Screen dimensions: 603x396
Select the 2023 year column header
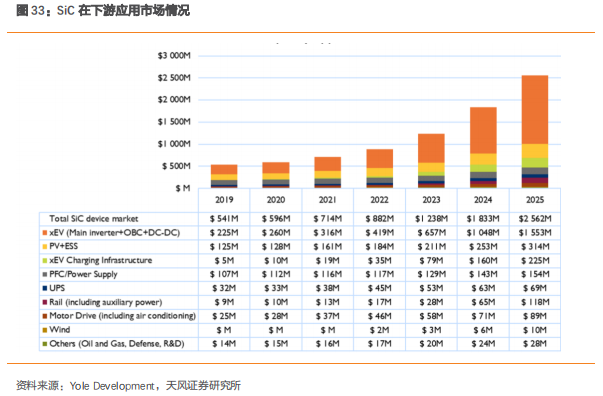(431, 200)
